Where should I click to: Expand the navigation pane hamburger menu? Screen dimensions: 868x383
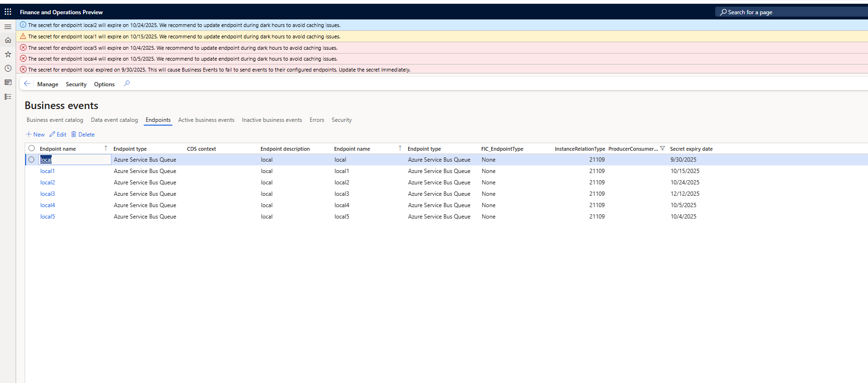[8, 27]
